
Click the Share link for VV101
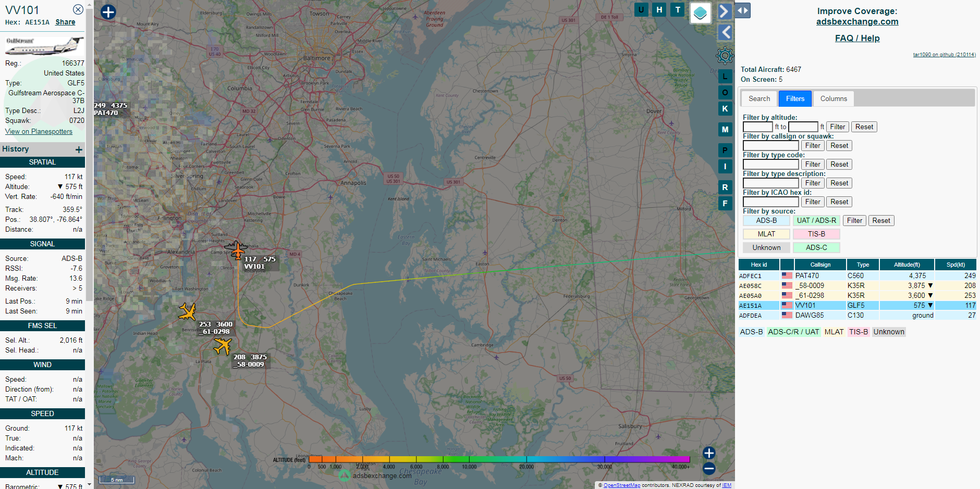[65, 22]
